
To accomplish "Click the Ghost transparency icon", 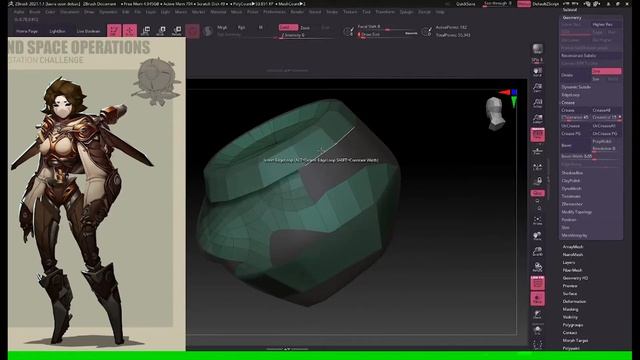I will (538, 314).
